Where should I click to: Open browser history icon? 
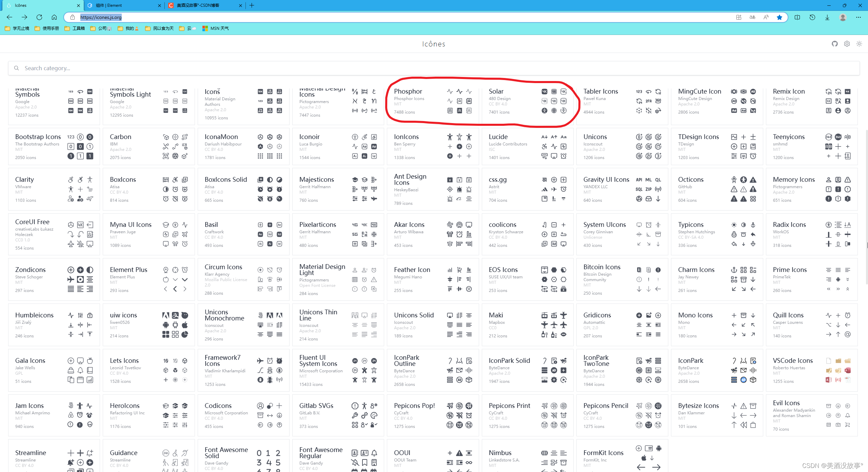pyautogui.click(x=812, y=17)
